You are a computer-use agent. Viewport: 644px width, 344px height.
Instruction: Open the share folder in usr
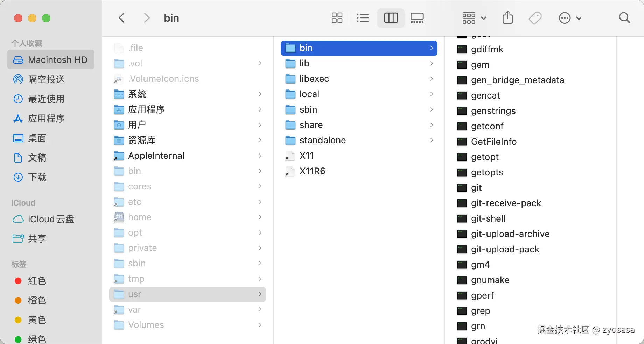[x=359, y=125]
